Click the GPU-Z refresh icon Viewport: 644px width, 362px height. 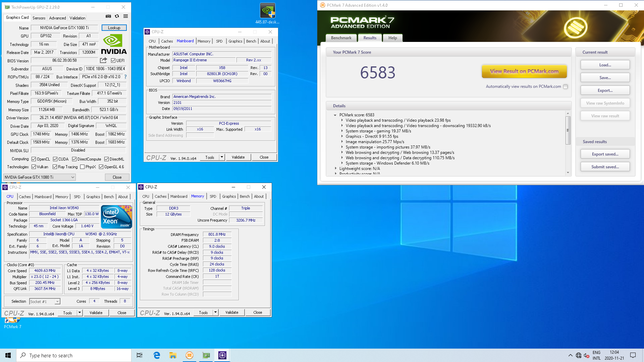(117, 16)
